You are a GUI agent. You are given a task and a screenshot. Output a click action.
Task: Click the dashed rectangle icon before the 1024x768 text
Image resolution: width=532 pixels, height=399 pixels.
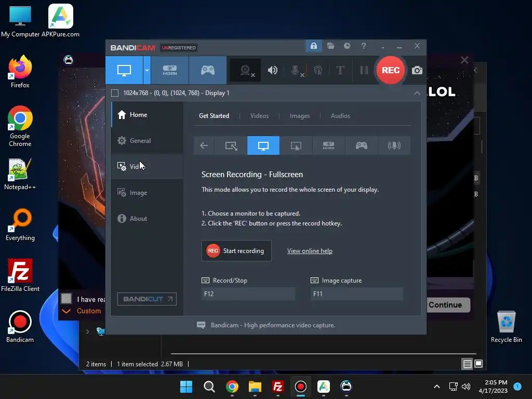tap(115, 93)
